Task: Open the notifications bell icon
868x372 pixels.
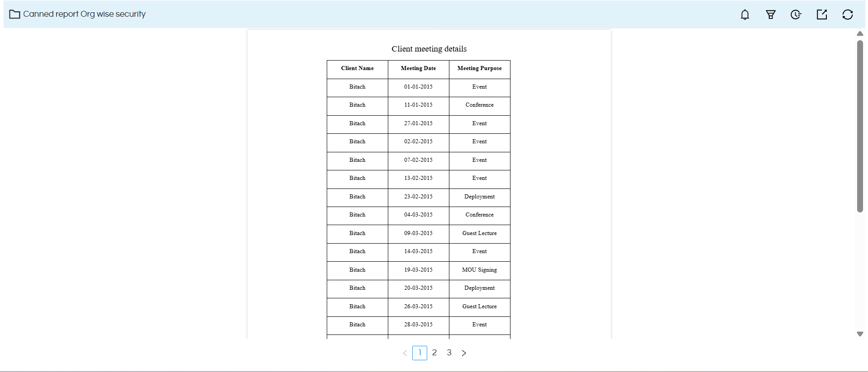Action: tap(744, 14)
